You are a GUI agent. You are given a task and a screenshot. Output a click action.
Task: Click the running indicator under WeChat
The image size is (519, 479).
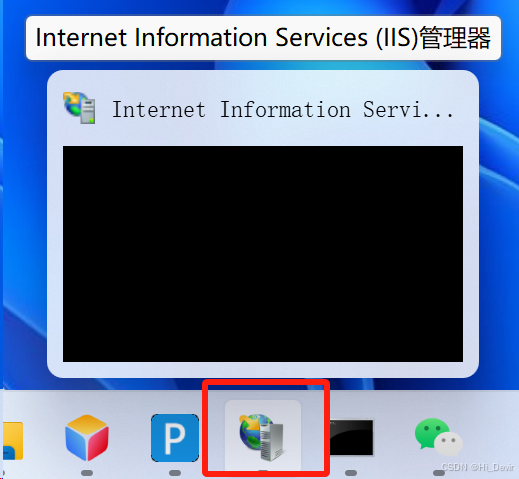[439, 473]
